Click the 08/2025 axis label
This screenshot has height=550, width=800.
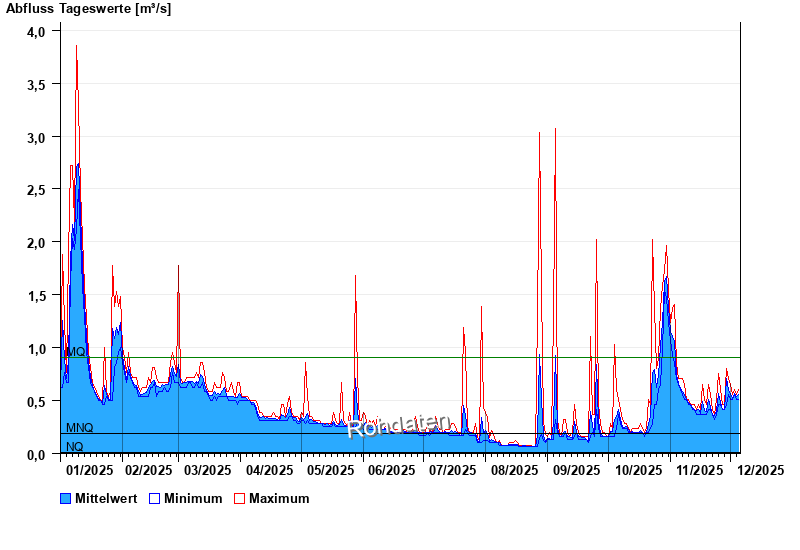[x=515, y=470]
